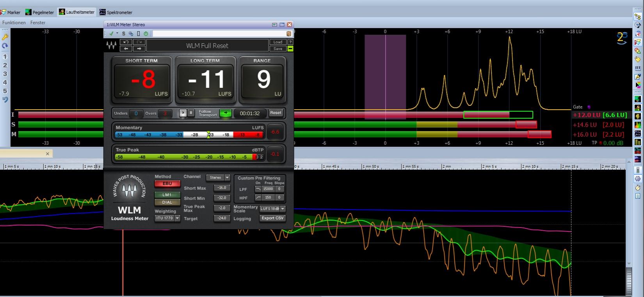
Task: Open the Channel Stereo dropdown
Action: (x=218, y=178)
